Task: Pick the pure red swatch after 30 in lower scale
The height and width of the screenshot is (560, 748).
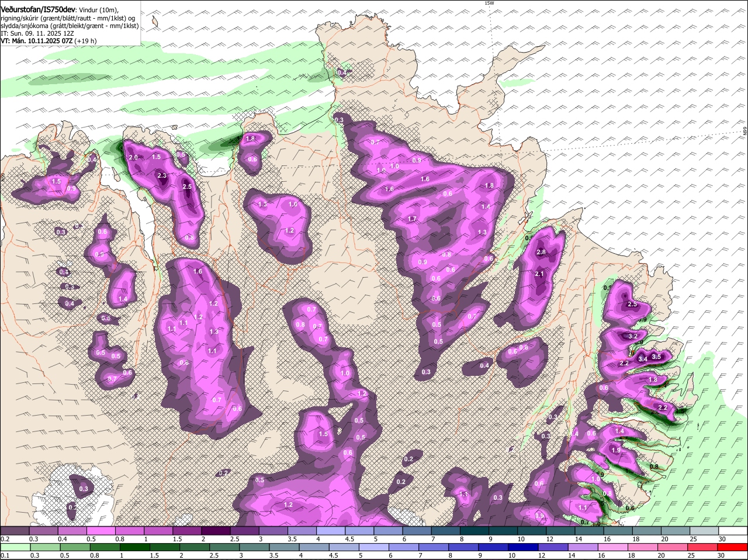Action: (733, 547)
